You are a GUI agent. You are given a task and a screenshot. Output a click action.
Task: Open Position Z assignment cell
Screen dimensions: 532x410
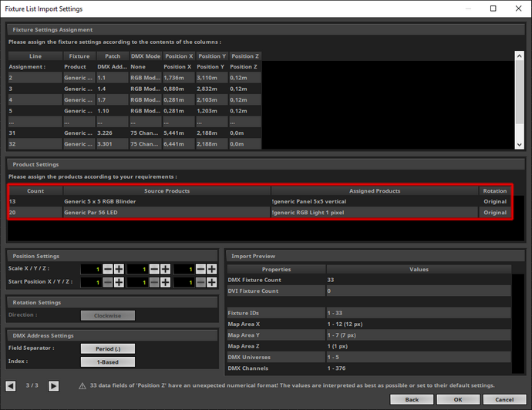click(x=245, y=67)
